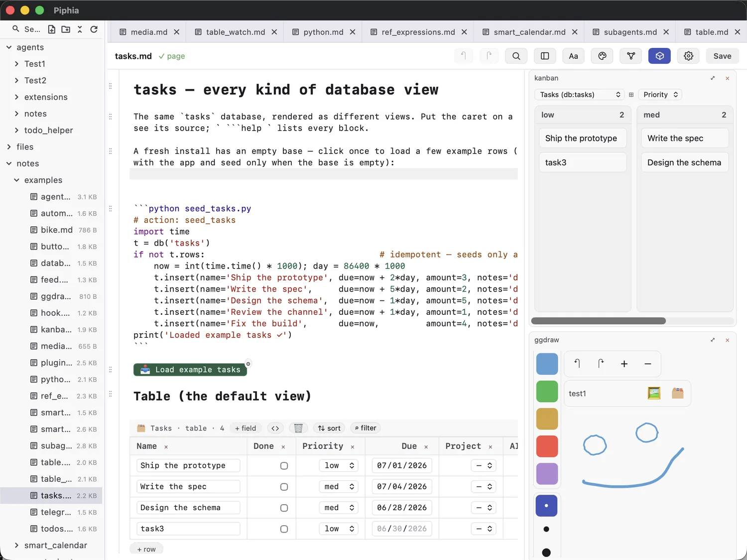Select the red color swatch
Screen dimensions: 747x560
547,446
